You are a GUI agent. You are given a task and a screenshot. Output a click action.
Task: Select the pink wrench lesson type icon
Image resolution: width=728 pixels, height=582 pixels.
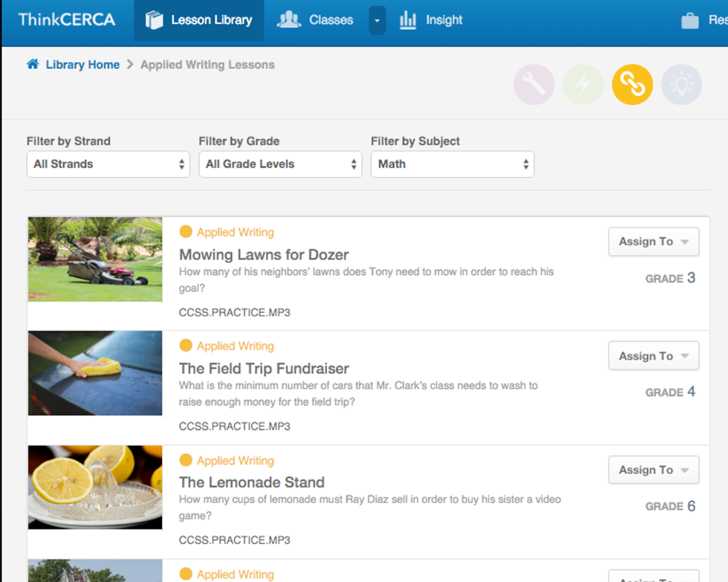[534, 85]
